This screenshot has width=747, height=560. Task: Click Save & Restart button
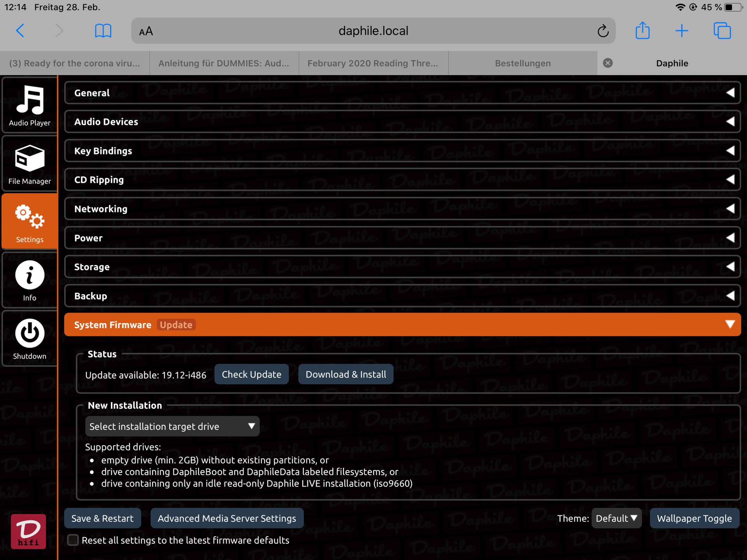tap(102, 518)
